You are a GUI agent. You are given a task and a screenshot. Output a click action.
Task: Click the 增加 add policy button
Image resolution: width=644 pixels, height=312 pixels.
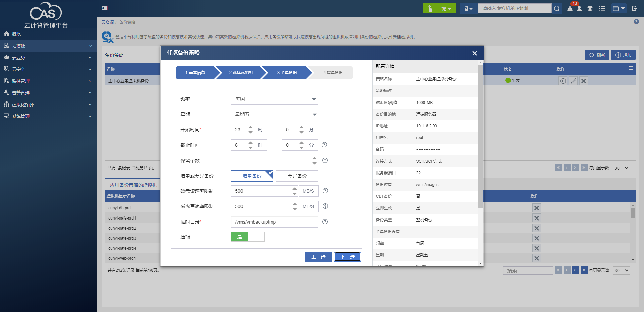(x=623, y=55)
